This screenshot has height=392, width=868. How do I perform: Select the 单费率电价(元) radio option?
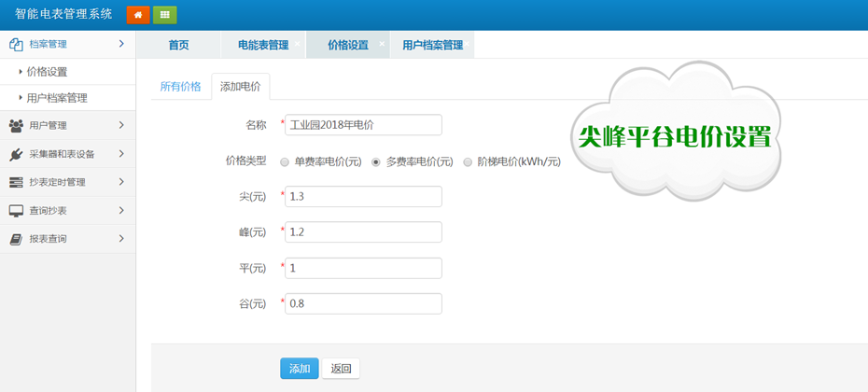tap(286, 162)
